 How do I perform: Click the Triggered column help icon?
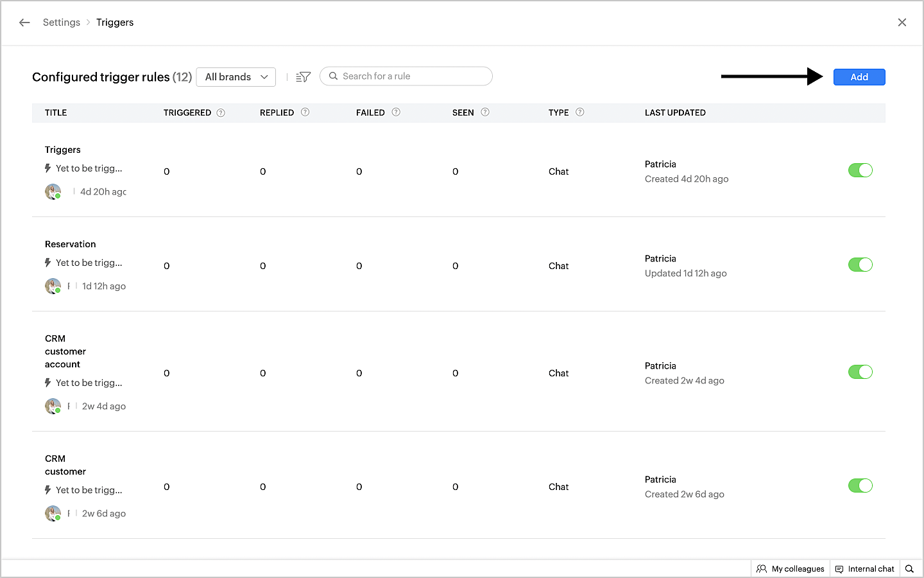pos(221,113)
